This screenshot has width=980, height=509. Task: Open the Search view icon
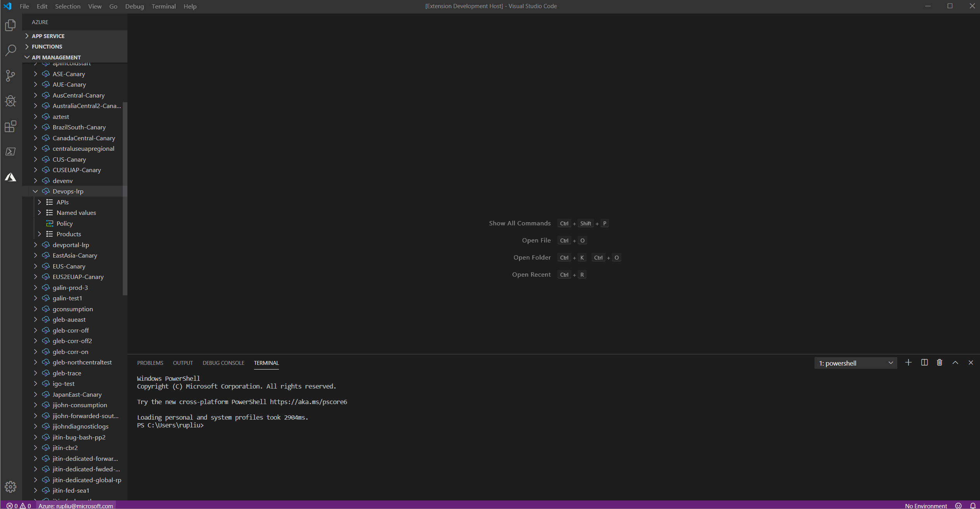point(10,50)
